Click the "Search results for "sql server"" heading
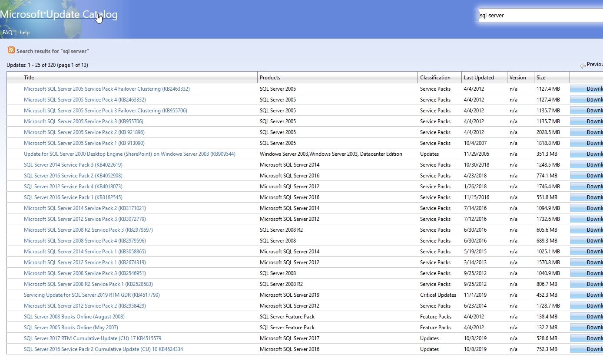This screenshot has height=364, width=603. click(53, 51)
